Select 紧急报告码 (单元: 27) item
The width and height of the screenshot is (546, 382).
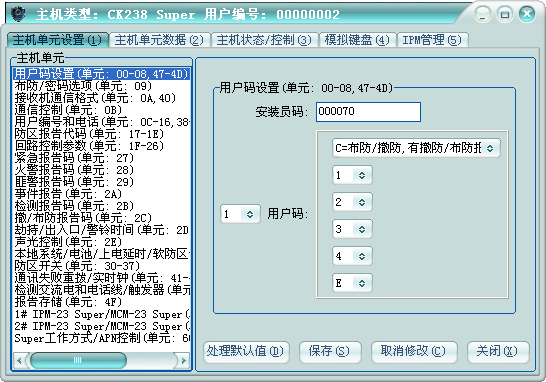[x=101, y=158]
